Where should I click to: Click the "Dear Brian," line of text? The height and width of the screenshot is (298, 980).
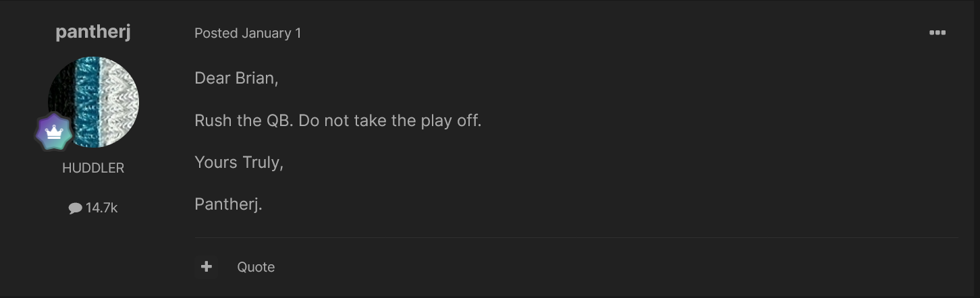coord(236,78)
